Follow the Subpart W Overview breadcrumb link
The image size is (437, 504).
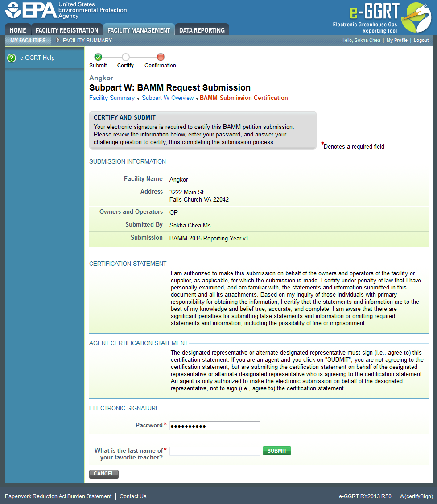[x=168, y=98]
